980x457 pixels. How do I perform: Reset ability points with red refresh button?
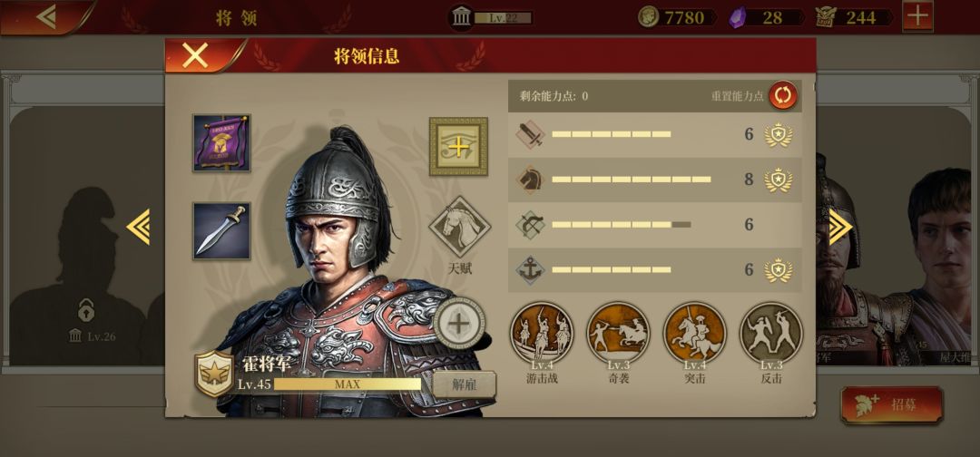coord(783,95)
